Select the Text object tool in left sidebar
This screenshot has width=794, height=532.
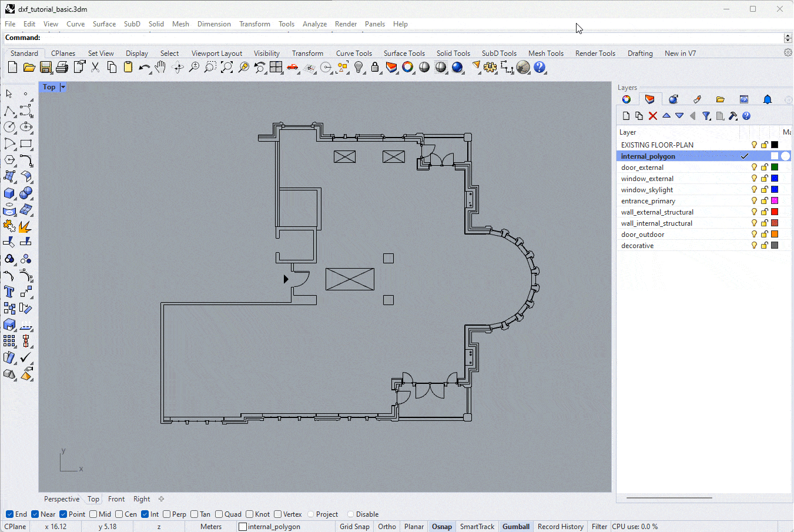click(9, 292)
